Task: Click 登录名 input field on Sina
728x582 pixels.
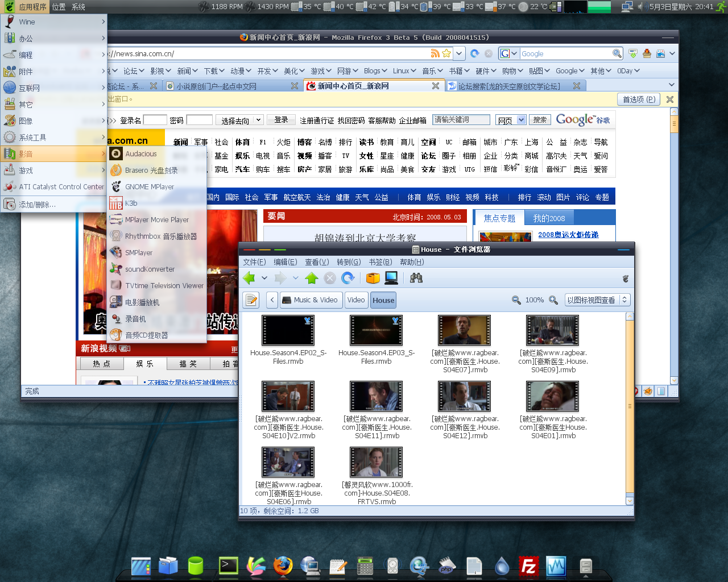Action: 155,120
